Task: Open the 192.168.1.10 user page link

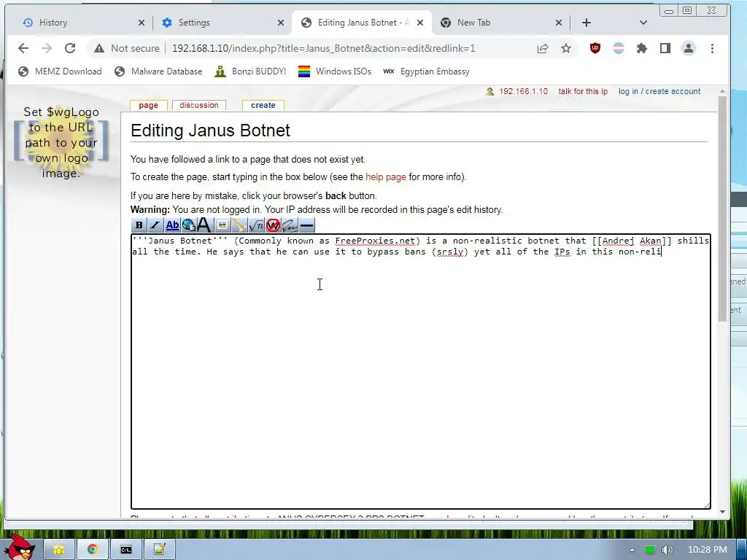Action: pos(523,91)
